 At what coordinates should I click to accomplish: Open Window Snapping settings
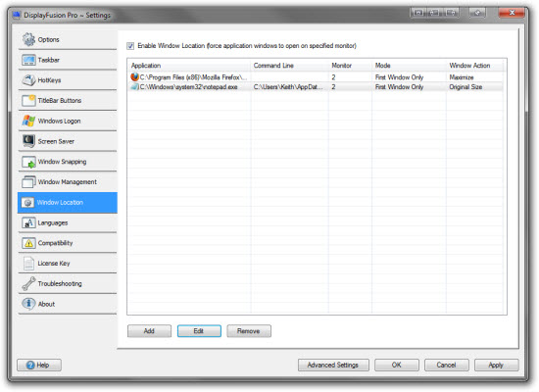pyautogui.click(x=68, y=162)
